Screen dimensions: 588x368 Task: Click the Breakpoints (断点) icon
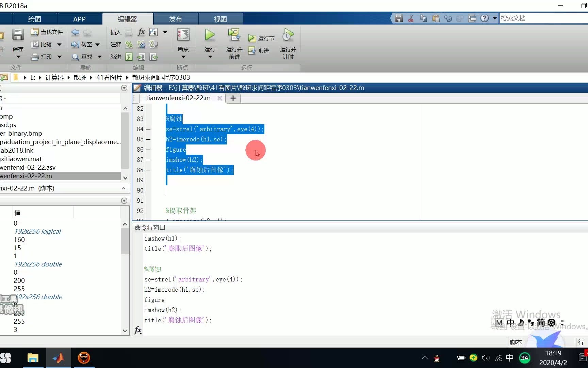pos(183,35)
